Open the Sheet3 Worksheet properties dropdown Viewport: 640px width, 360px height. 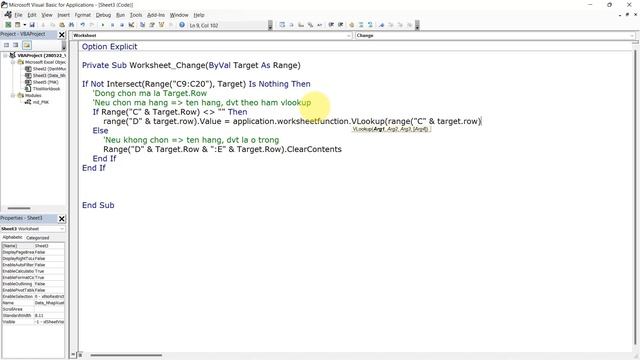(x=62, y=229)
